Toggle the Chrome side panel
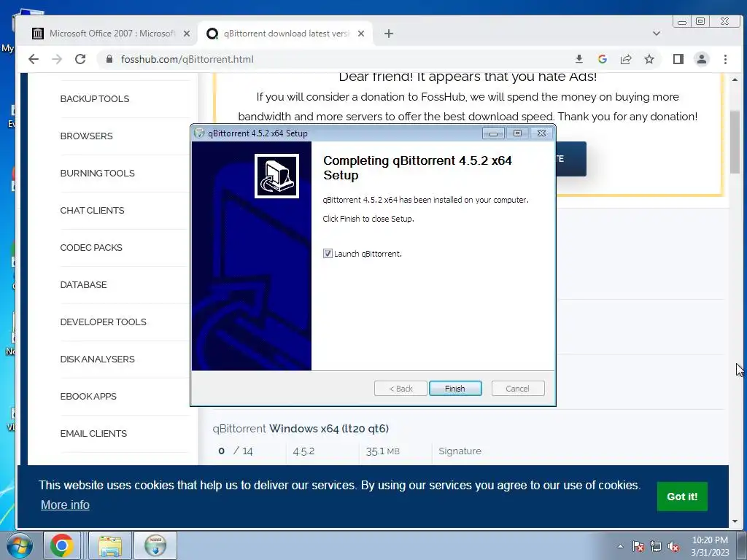 (x=678, y=59)
